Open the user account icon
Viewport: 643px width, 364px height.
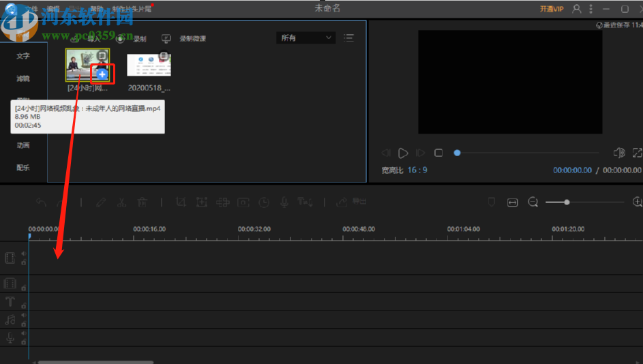click(577, 9)
